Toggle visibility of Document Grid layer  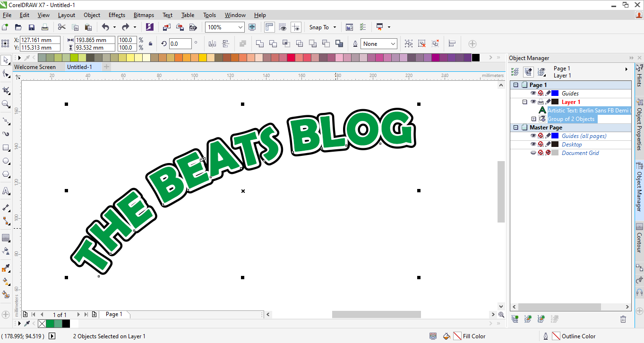tap(533, 153)
